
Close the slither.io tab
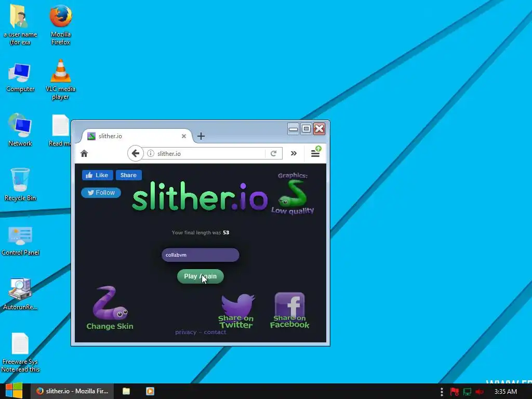[183, 136]
